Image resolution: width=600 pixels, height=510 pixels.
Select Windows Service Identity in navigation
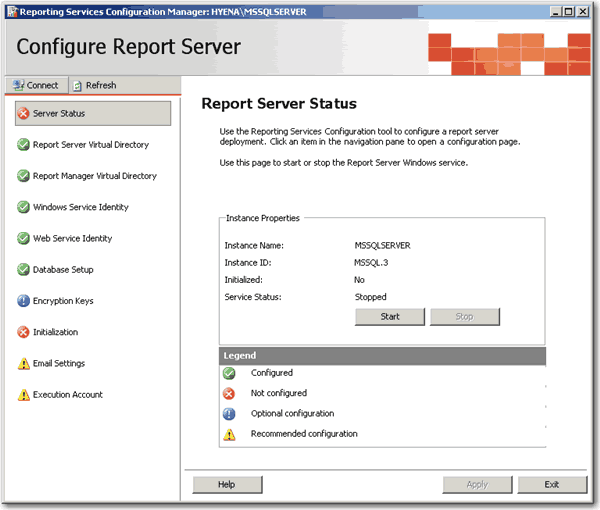80,207
